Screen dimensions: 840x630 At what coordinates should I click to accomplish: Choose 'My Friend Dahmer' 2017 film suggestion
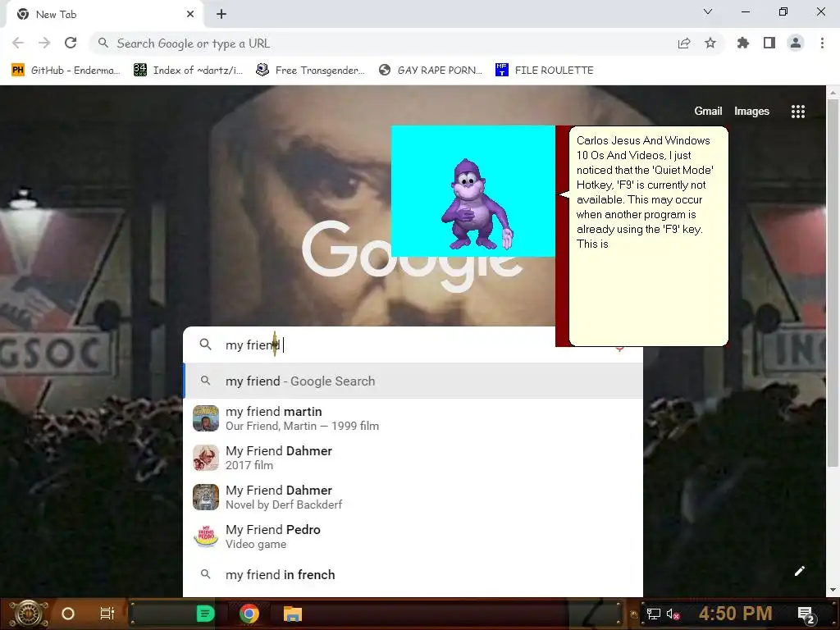click(x=413, y=458)
